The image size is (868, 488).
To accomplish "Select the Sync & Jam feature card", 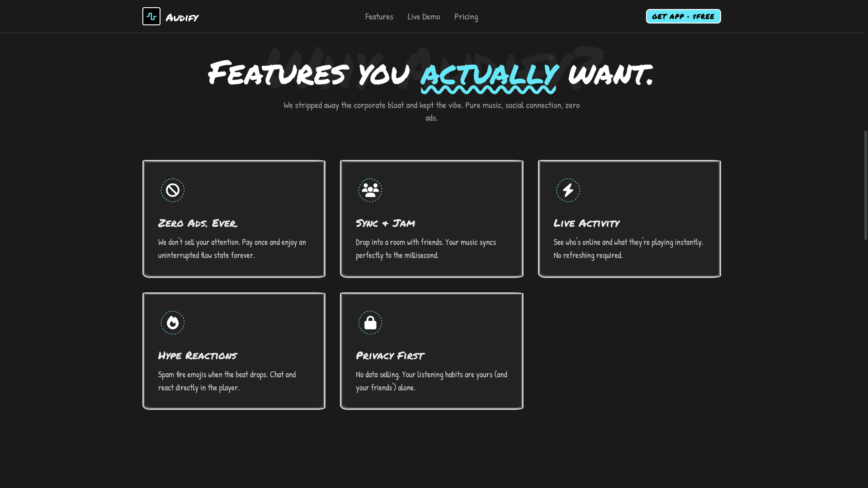I will [x=432, y=218].
